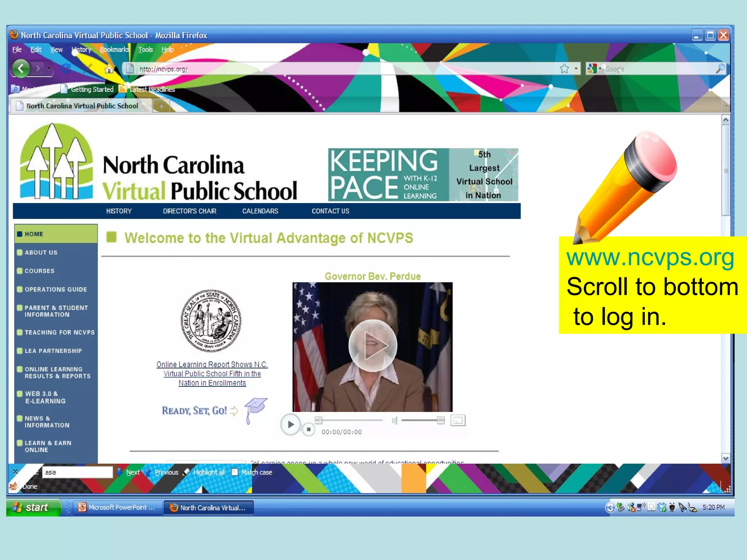
Task: Stop the video with the stop button
Action: pyautogui.click(x=309, y=429)
